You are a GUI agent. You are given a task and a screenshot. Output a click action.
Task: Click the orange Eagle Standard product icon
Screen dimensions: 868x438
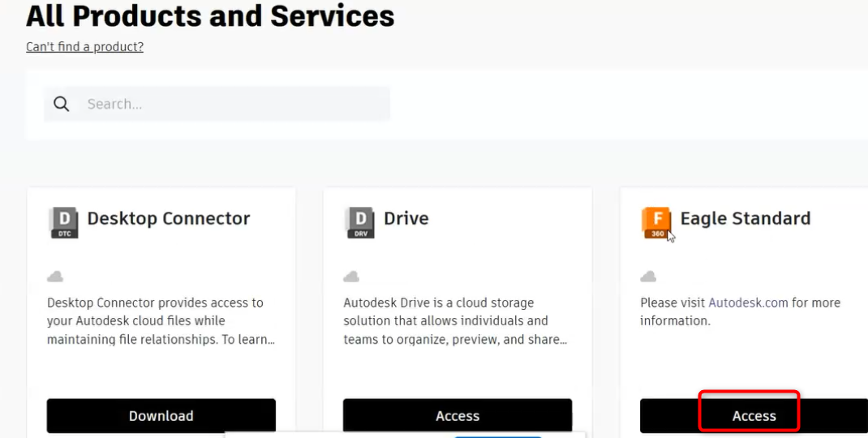656,222
